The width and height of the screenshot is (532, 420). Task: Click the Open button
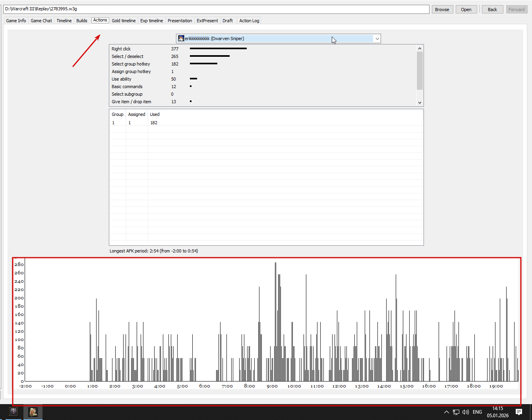(466, 10)
